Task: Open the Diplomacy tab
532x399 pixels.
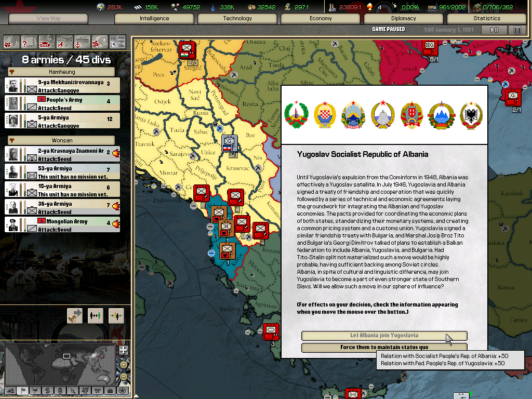Action: (404, 18)
